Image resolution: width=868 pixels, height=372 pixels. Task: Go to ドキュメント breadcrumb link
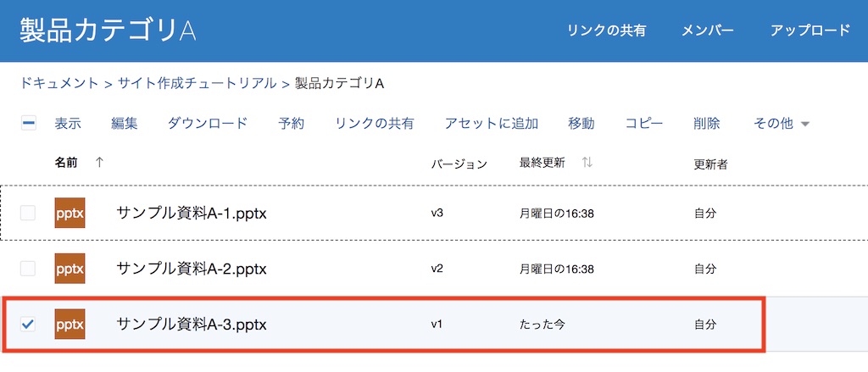pyautogui.click(x=59, y=83)
